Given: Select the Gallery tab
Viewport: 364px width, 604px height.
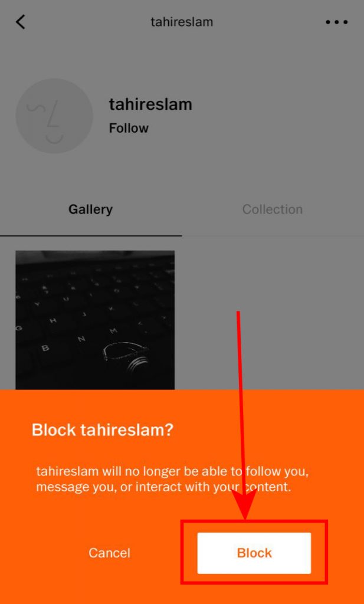Looking at the screenshot, I should [90, 209].
